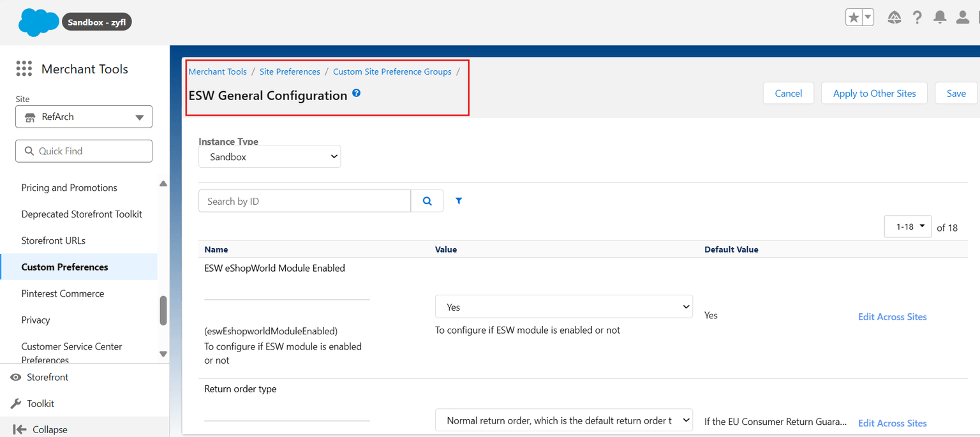This screenshot has height=437, width=980.
Task: Click the sidebar scrollbar thumb
Action: coord(163,310)
